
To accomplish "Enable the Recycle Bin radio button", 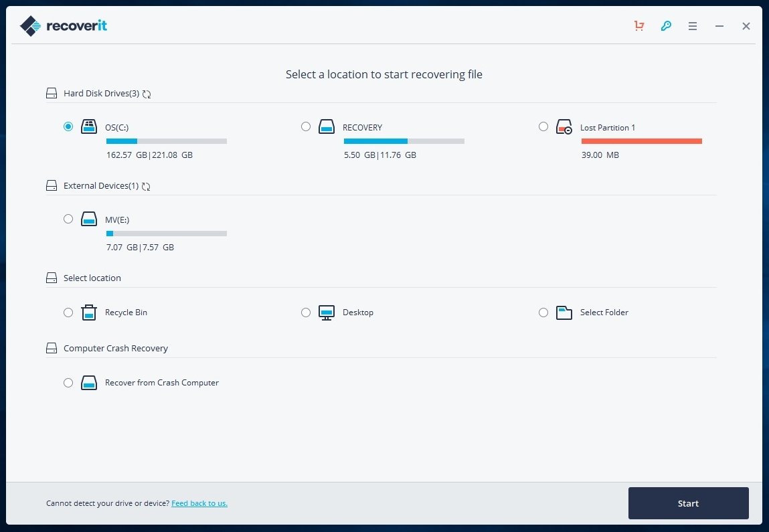I will (x=68, y=312).
